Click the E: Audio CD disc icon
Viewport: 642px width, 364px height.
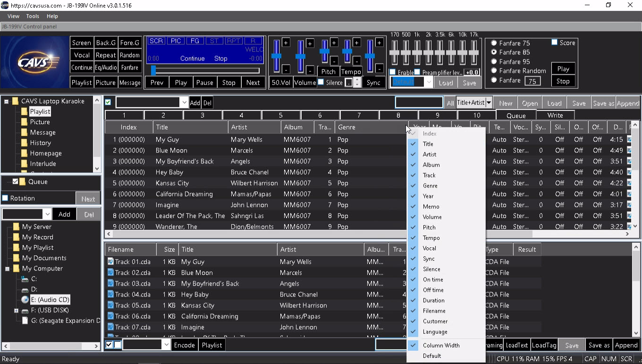click(25, 299)
